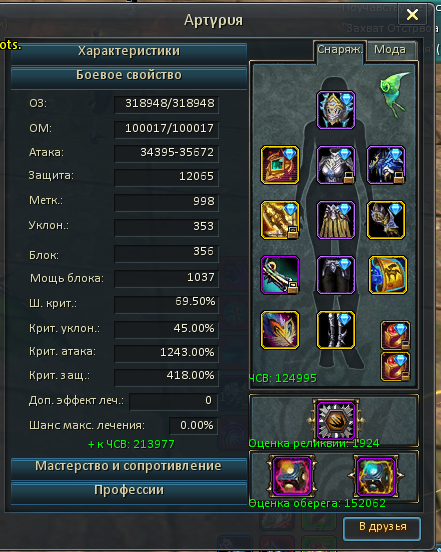Close the Артурия character window
This screenshot has width=441, height=552.
pos(412,14)
